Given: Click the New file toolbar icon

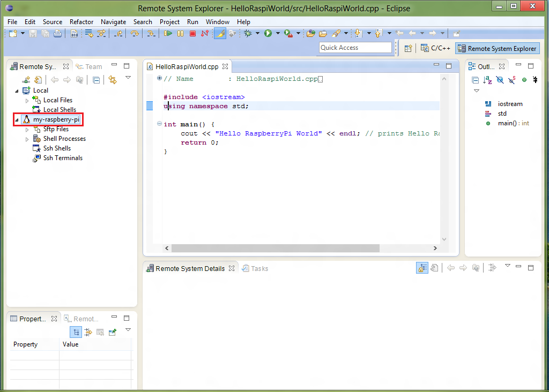Looking at the screenshot, I should [x=13, y=34].
